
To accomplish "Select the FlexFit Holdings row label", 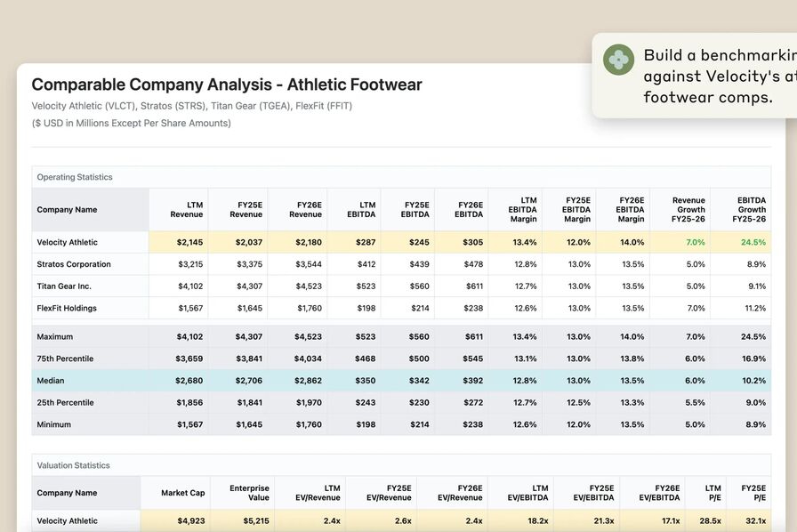I will [x=67, y=308].
